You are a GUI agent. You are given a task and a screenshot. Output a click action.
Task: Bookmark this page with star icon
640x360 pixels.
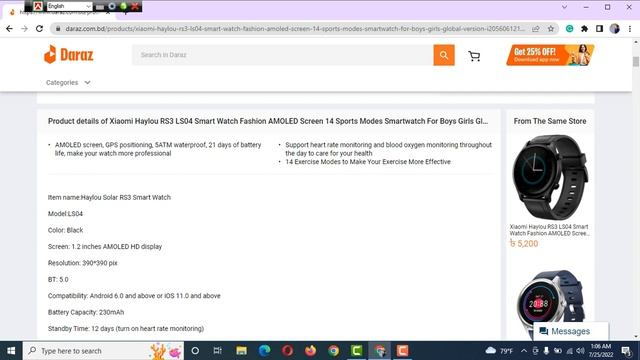(x=551, y=29)
